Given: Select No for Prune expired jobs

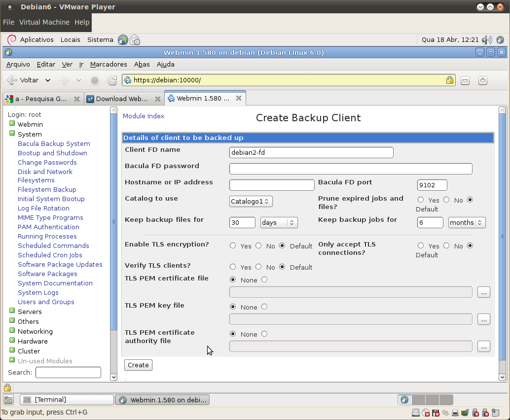Looking at the screenshot, I should pos(446,200).
